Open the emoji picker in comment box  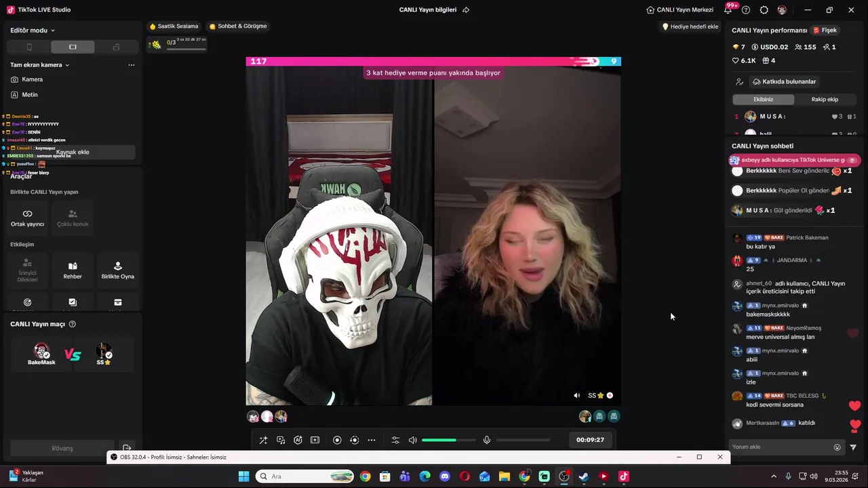(x=837, y=447)
